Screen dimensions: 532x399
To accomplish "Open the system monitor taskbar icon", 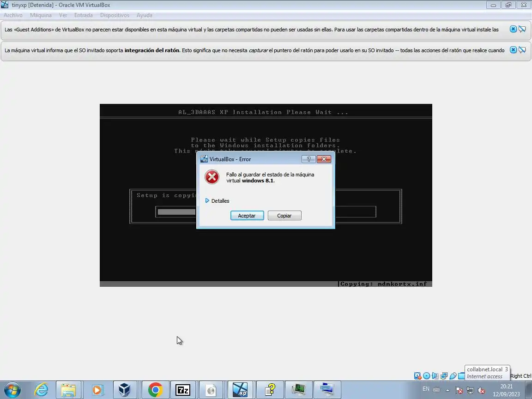I will coord(299,389).
